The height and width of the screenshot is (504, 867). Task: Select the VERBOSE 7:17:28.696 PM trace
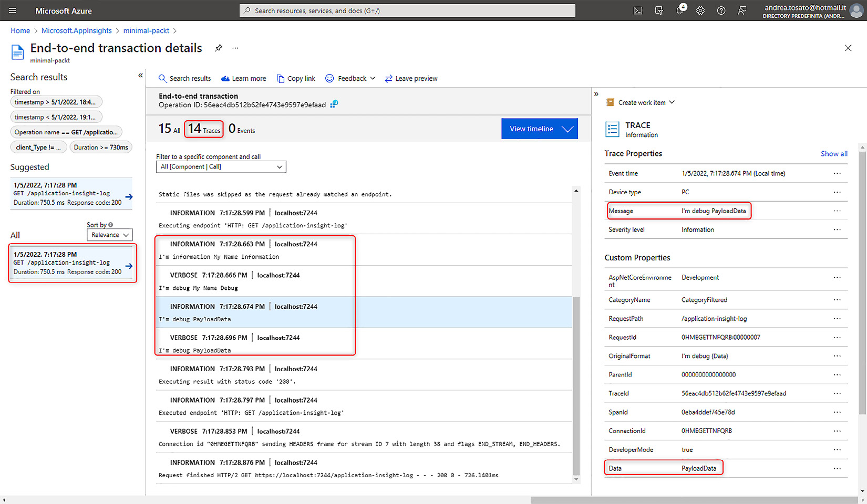[x=364, y=343]
